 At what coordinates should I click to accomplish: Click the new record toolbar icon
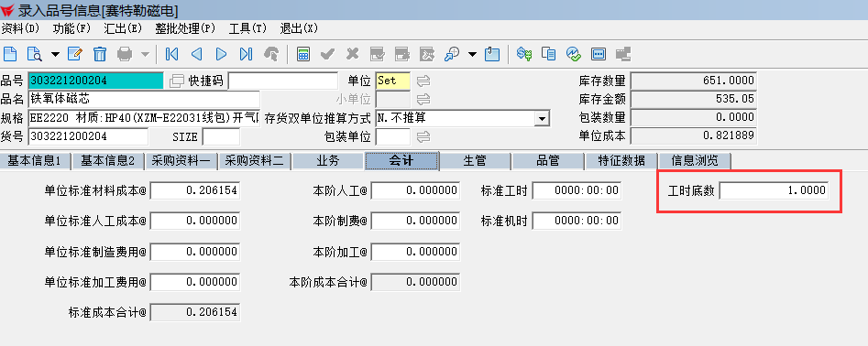[x=10, y=54]
